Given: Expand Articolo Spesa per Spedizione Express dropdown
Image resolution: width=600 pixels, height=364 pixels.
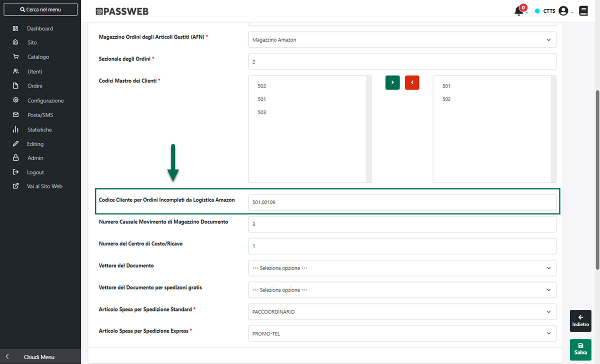Looking at the screenshot, I should pos(402,333).
